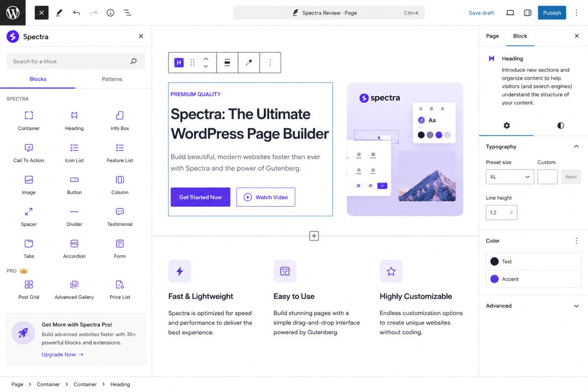Viewport: 588px width, 392px height.
Task: Insert the Divider block
Action: pyautogui.click(x=74, y=217)
